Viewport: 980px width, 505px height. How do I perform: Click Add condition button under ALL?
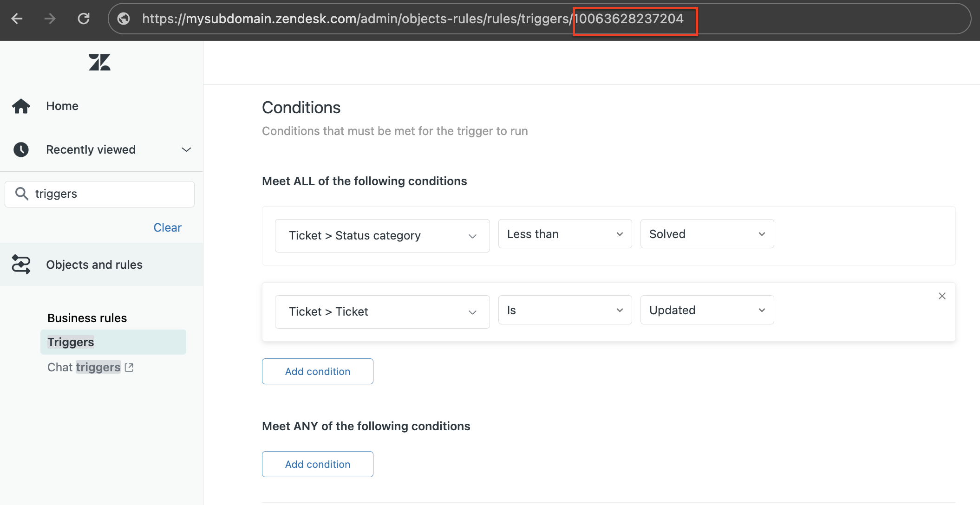coord(317,371)
